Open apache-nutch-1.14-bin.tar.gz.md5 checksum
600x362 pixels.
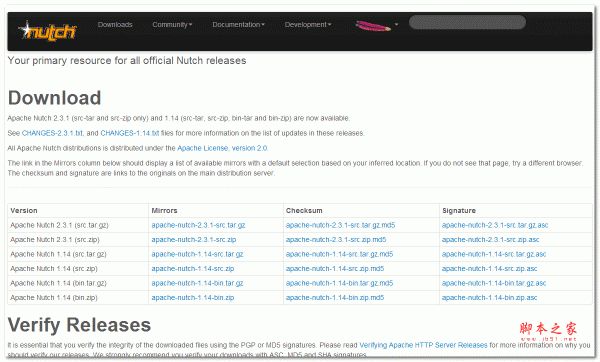pos(339,283)
